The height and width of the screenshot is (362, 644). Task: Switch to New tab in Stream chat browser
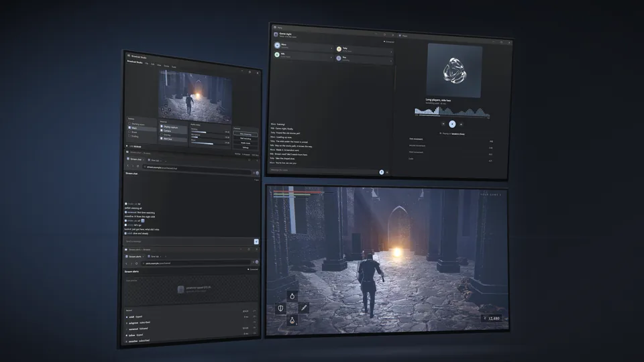click(x=154, y=160)
